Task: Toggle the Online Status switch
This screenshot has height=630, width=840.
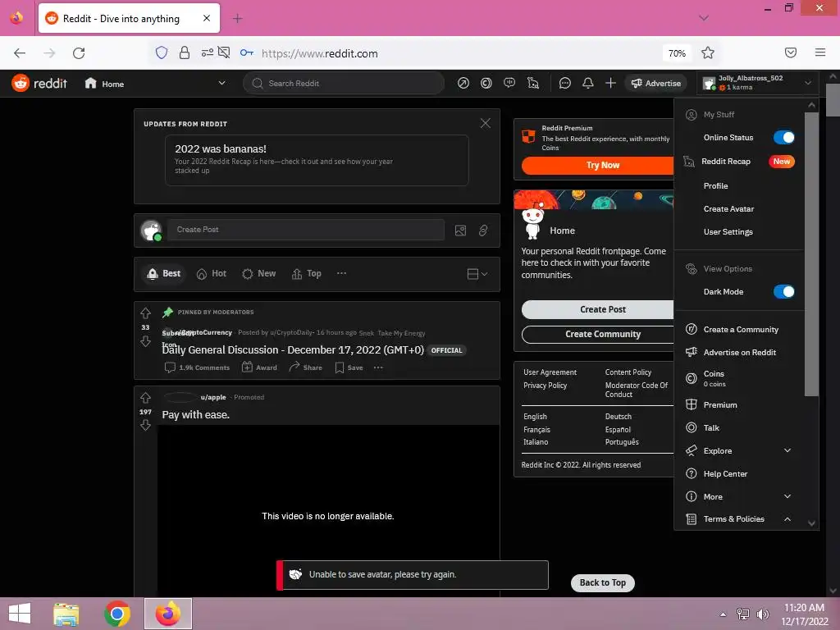Action: click(x=783, y=138)
